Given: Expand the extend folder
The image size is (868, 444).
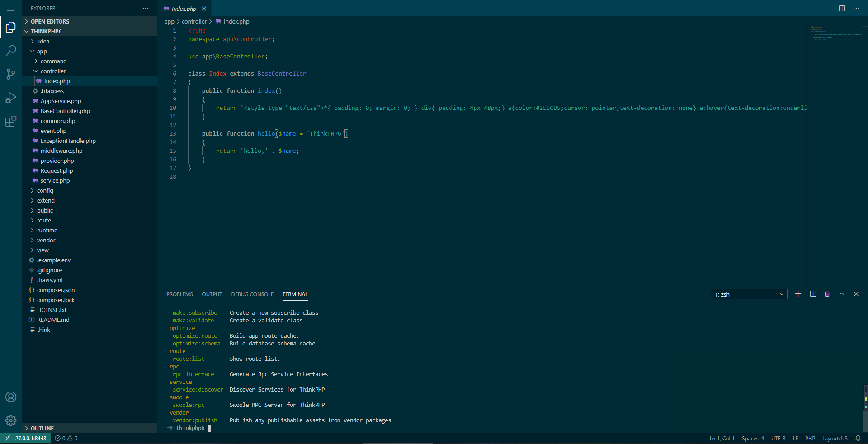Looking at the screenshot, I should (x=90, y=200).
